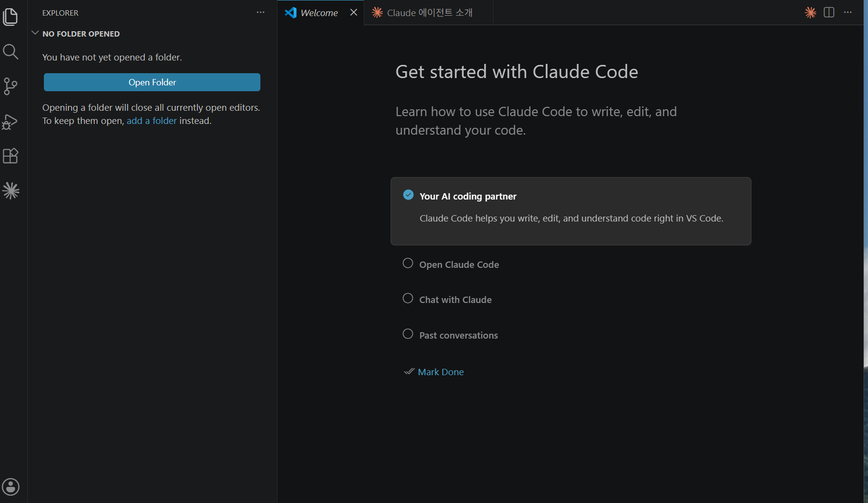The image size is (868, 503).
Task: Open the Run and Debug view
Action: click(x=10, y=121)
